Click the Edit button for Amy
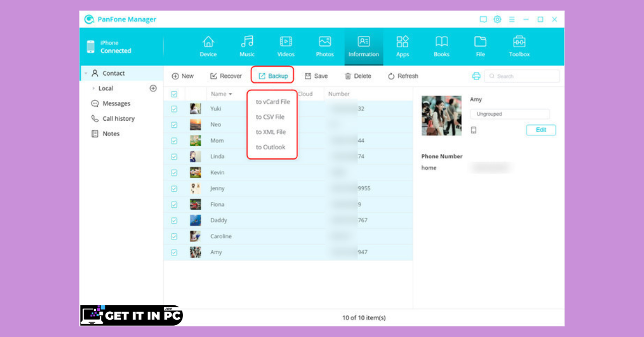 541,130
